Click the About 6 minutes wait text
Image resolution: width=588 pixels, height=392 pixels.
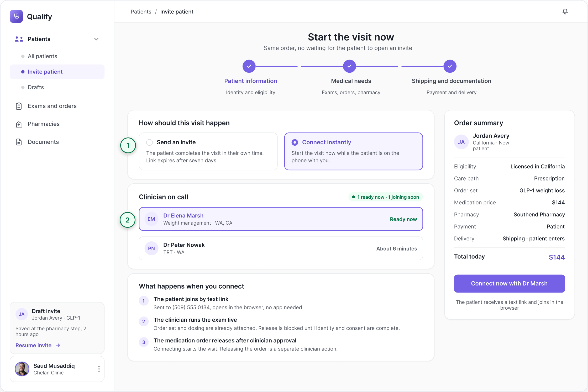(x=396, y=248)
